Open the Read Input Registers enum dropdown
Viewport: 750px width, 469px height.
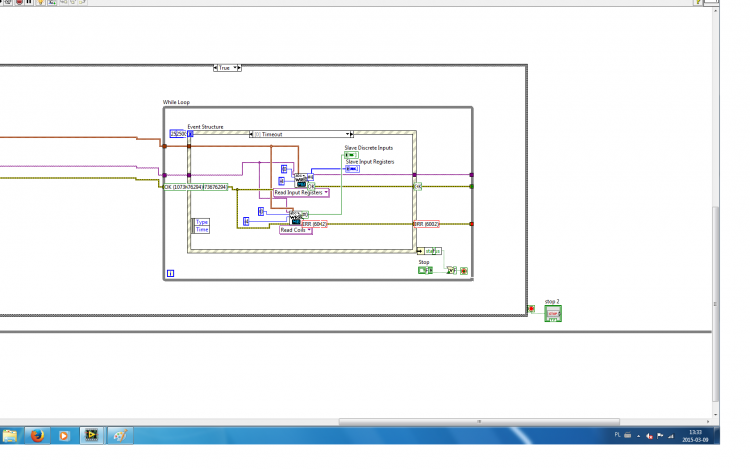click(x=301, y=193)
